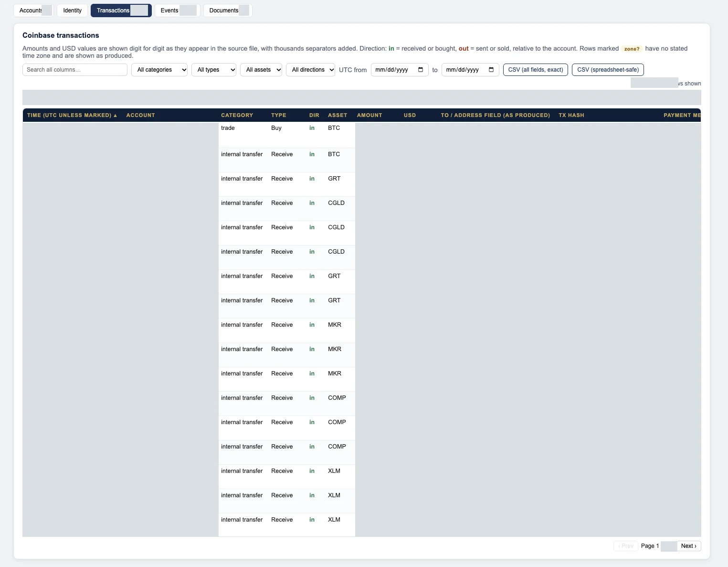728x567 pixels.
Task: Go to the Next page
Action: pyautogui.click(x=689, y=546)
